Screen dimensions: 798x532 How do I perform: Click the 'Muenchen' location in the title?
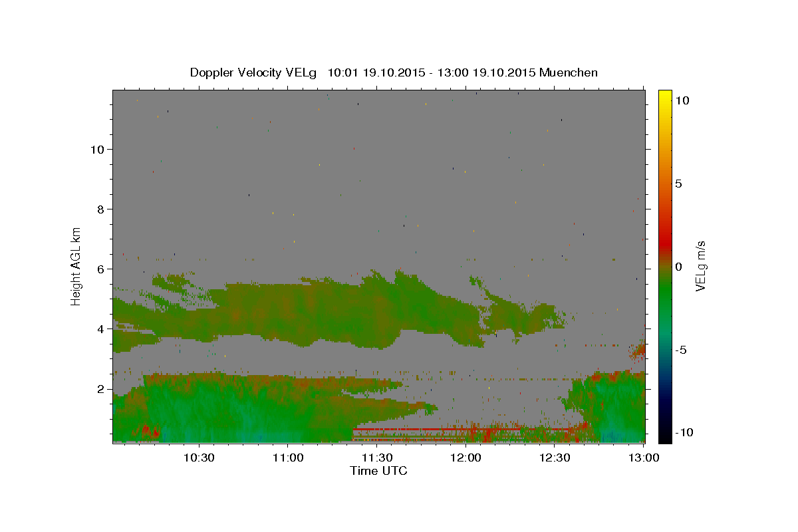tap(569, 72)
